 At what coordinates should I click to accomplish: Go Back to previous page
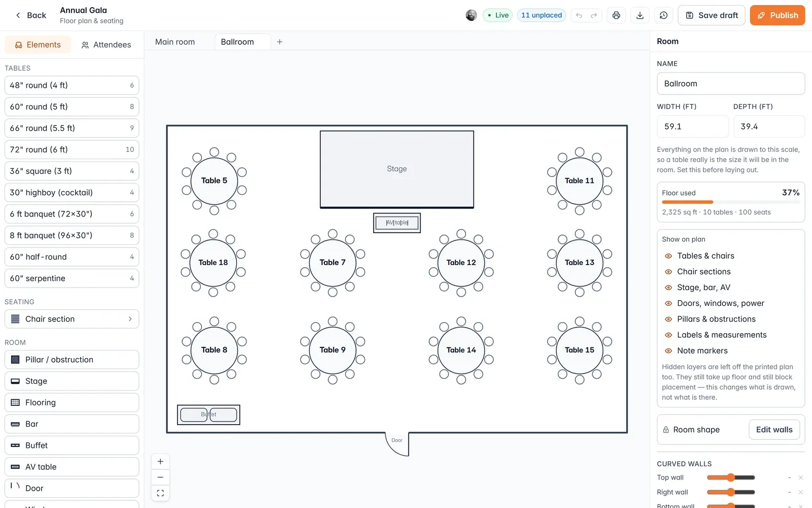click(x=30, y=15)
